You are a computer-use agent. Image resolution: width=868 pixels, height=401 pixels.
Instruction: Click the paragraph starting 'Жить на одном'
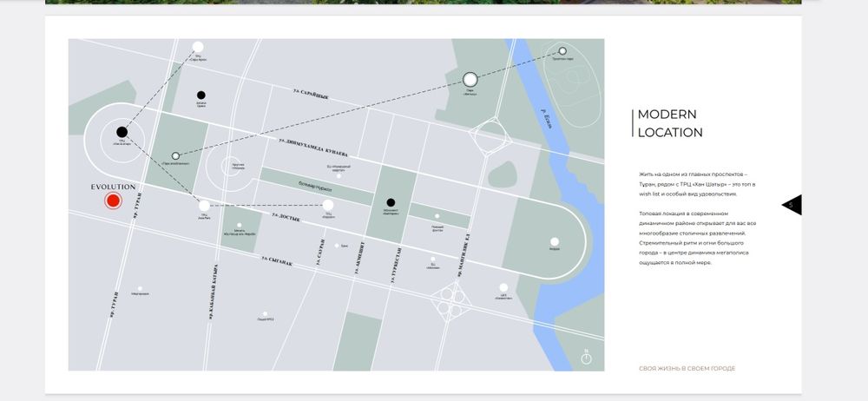[697, 184]
